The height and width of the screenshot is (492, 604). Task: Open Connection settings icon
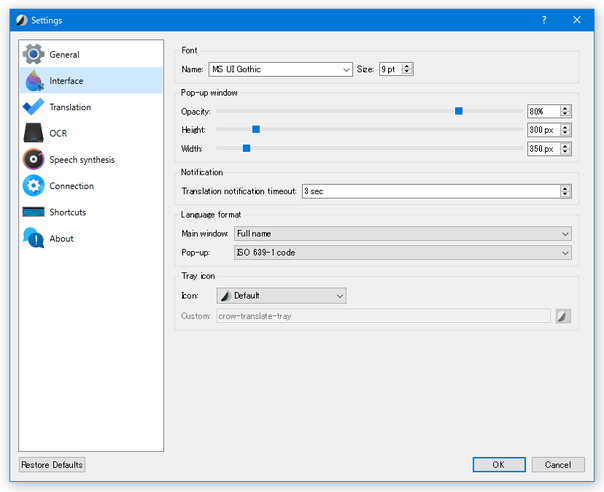[34, 185]
